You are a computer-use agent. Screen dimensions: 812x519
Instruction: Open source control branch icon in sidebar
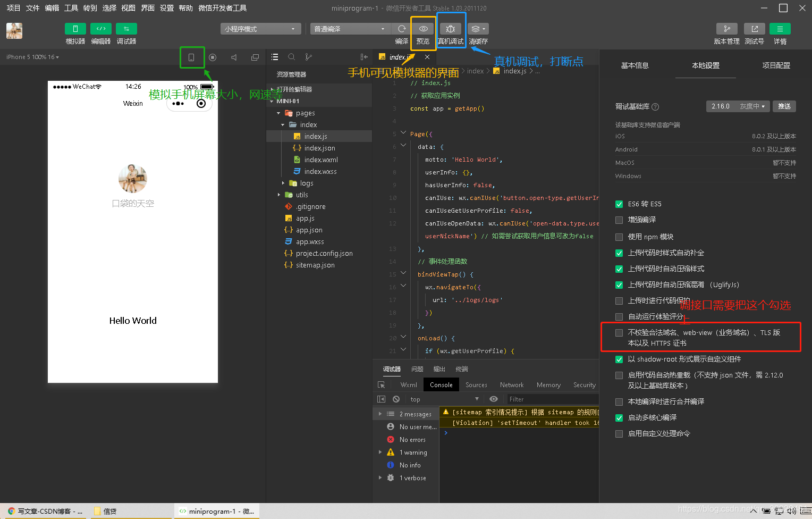click(309, 57)
